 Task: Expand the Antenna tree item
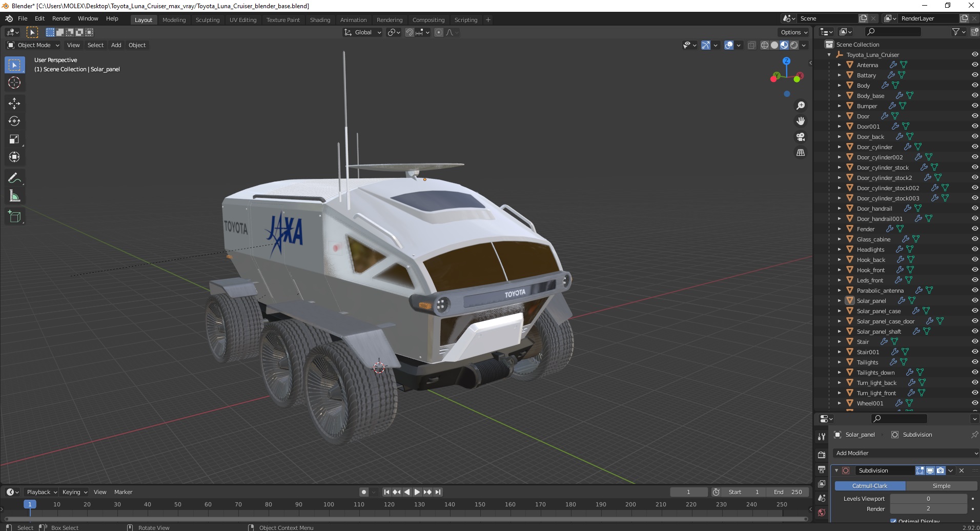click(839, 65)
